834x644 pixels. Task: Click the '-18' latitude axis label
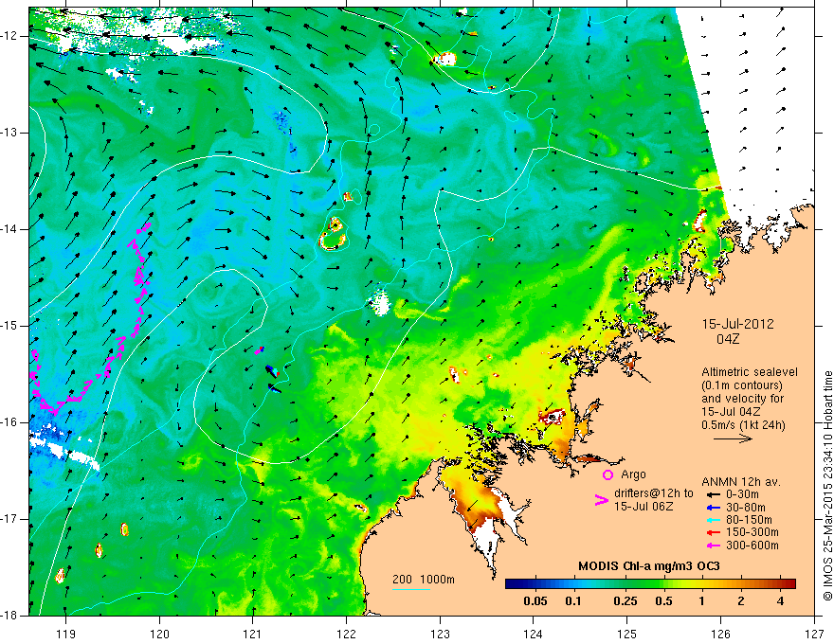[10, 616]
